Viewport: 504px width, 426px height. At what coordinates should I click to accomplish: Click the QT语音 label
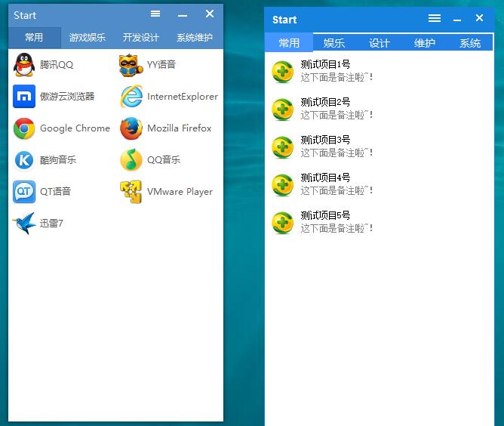click(55, 191)
